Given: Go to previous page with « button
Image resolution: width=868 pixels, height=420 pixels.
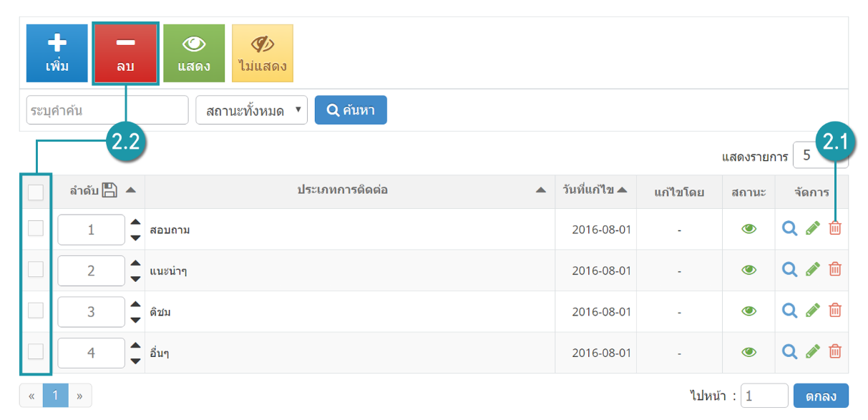Looking at the screenshot, I should [31, 395].
